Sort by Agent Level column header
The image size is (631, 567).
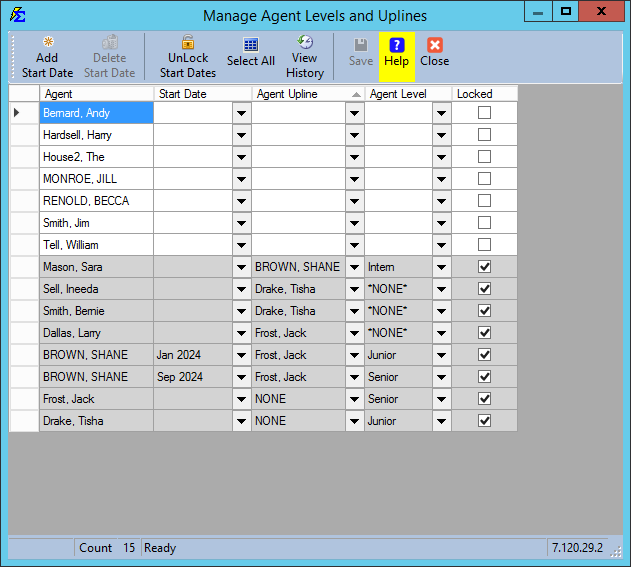[x=408, y=94]
